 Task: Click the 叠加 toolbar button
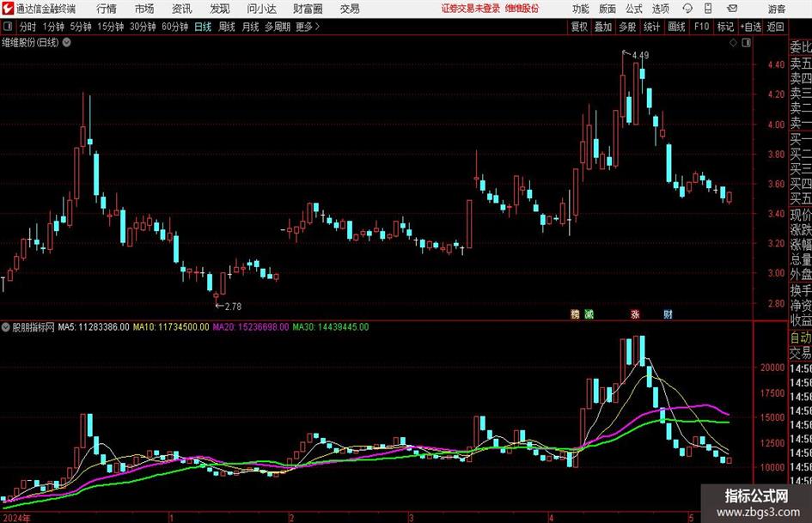click(603, 27)
